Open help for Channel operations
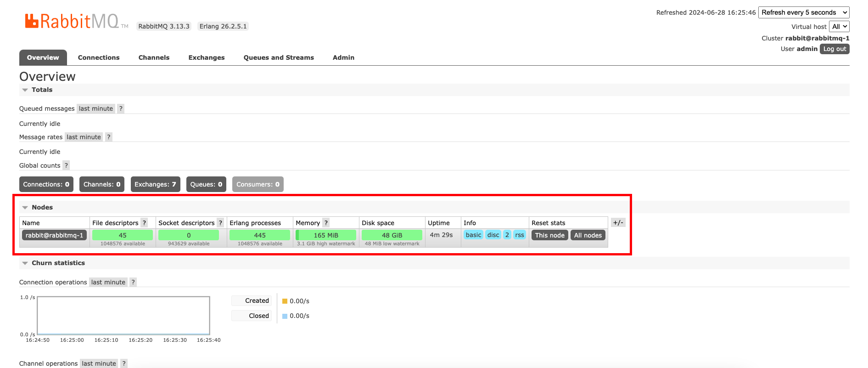The width and height of the screenshot is (868, 368). 124,363
